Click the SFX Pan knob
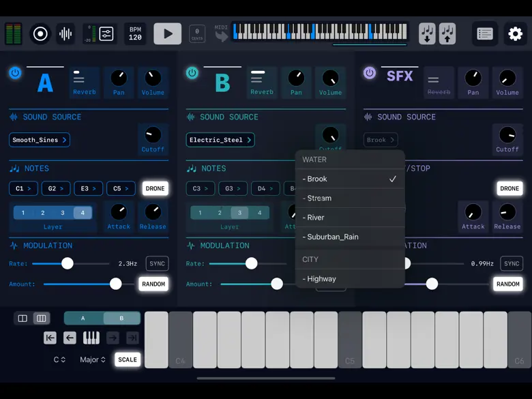532x399 pixels. pos(473,78)
